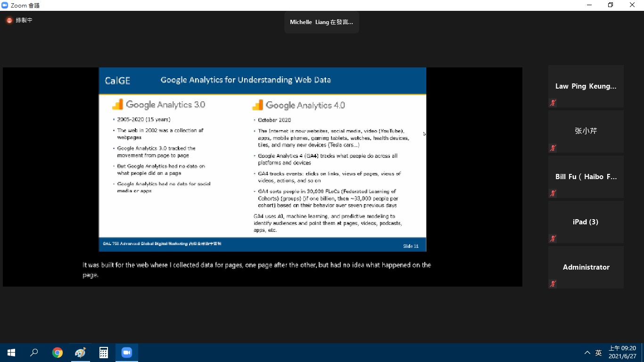Click the Michelle Liang speaking notification banner
Screen dimensions: 644x362
[322, 22]
